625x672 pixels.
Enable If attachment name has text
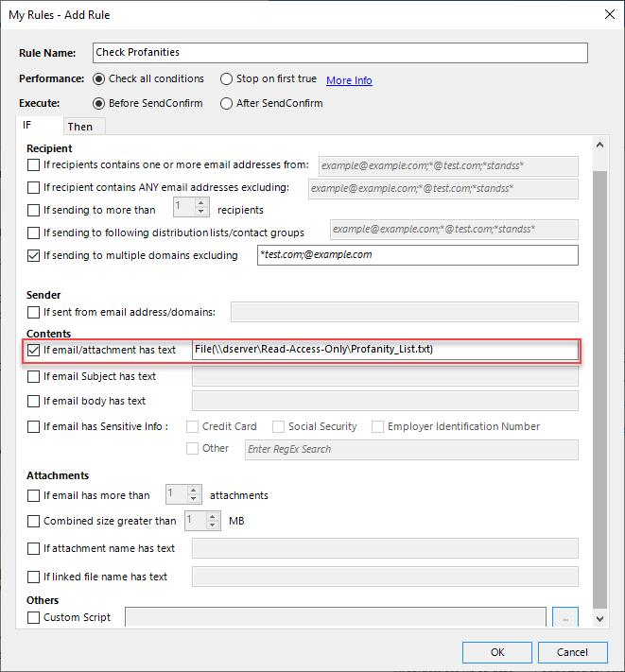pyautogui.click(x=33, y=548)
